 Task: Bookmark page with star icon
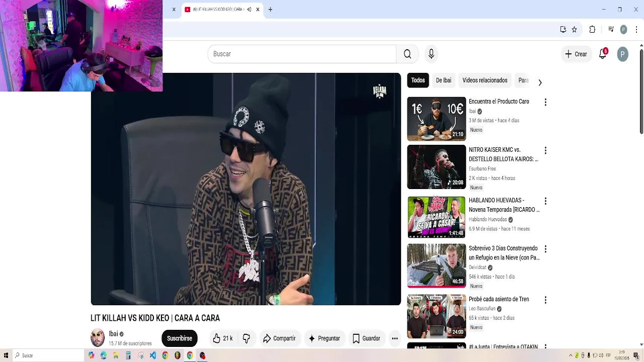coord(574,30)
